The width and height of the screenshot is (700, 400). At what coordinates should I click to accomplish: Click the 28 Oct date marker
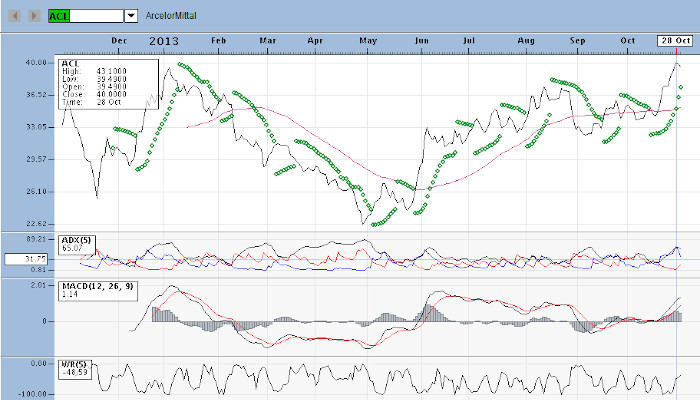(675, 40)
